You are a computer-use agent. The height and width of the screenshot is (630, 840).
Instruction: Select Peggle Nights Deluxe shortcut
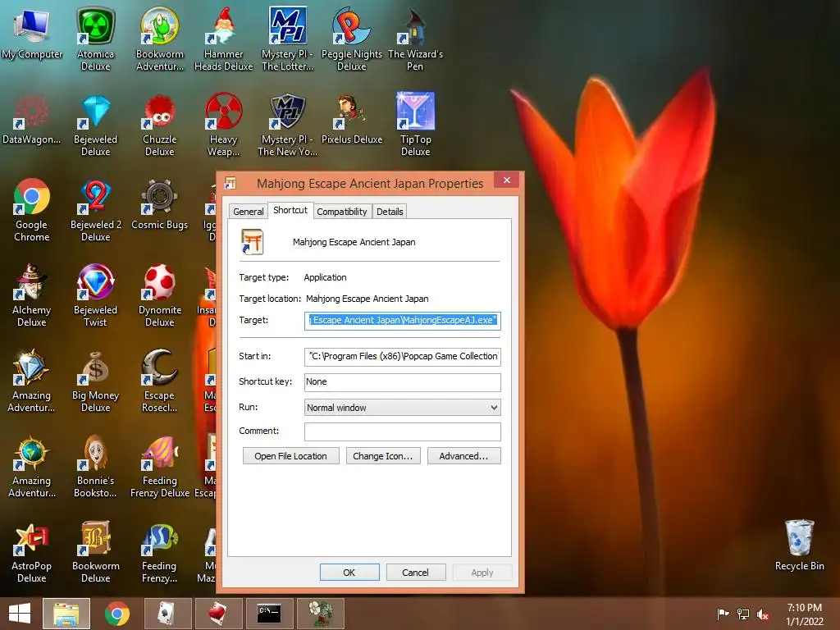pos(351,39)
